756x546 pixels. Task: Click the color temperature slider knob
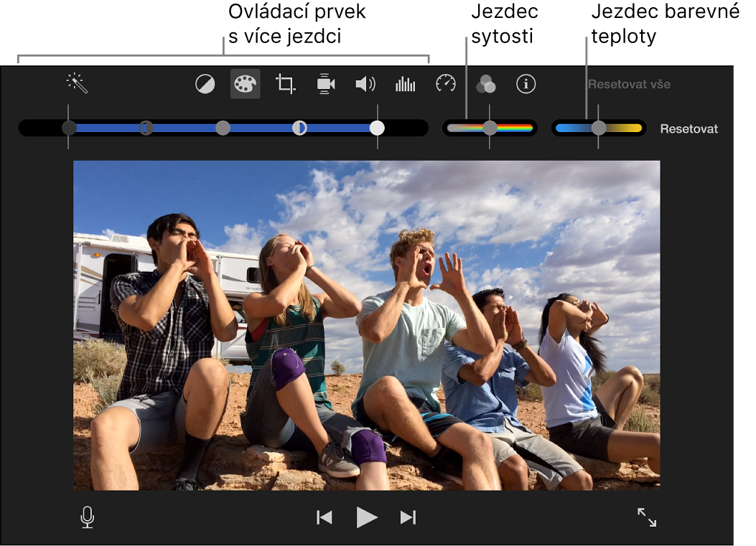(598, 128)
